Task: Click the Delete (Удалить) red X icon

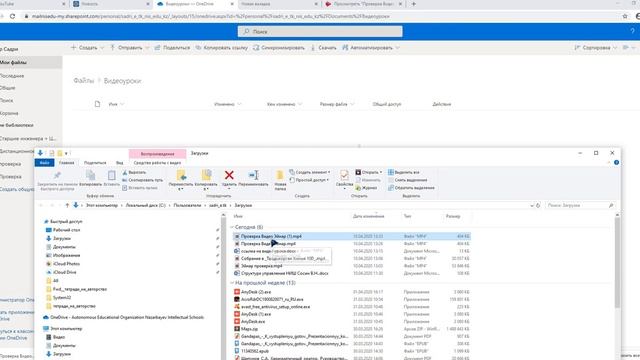Action: [x=229, y=176]
